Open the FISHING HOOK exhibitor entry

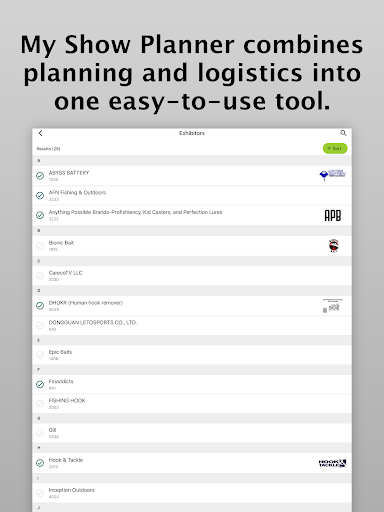click(x=192, y=404)
